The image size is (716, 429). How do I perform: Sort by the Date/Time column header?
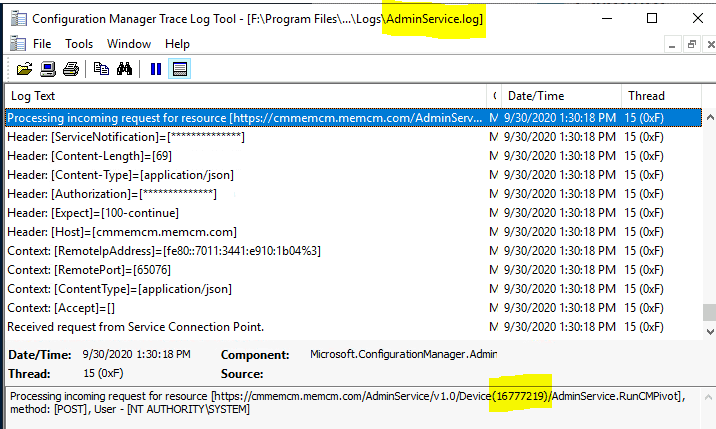point(561,96)
